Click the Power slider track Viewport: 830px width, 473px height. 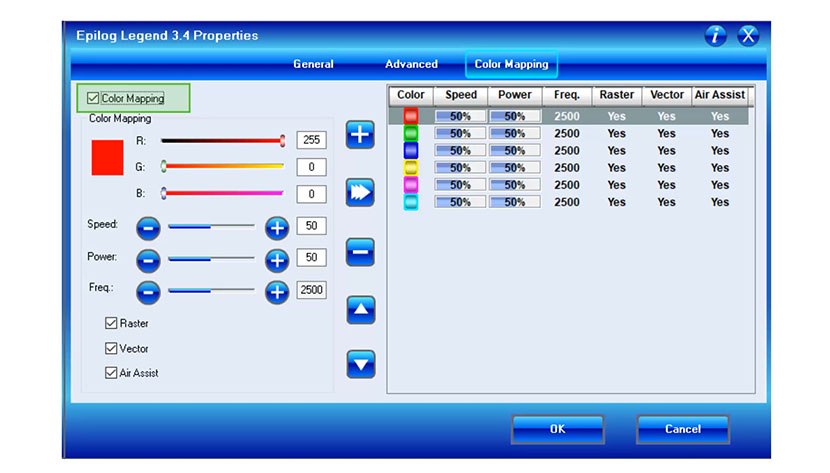pos(211,259)
